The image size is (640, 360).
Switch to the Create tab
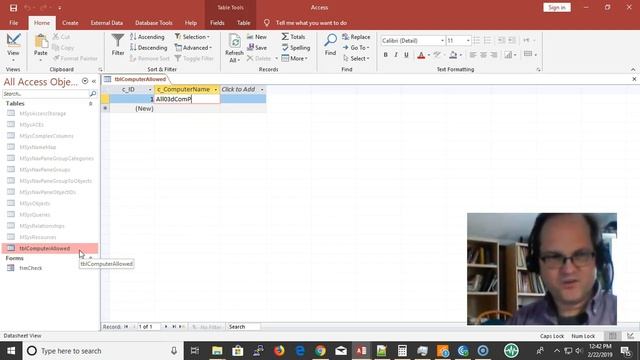coord(70,23)
